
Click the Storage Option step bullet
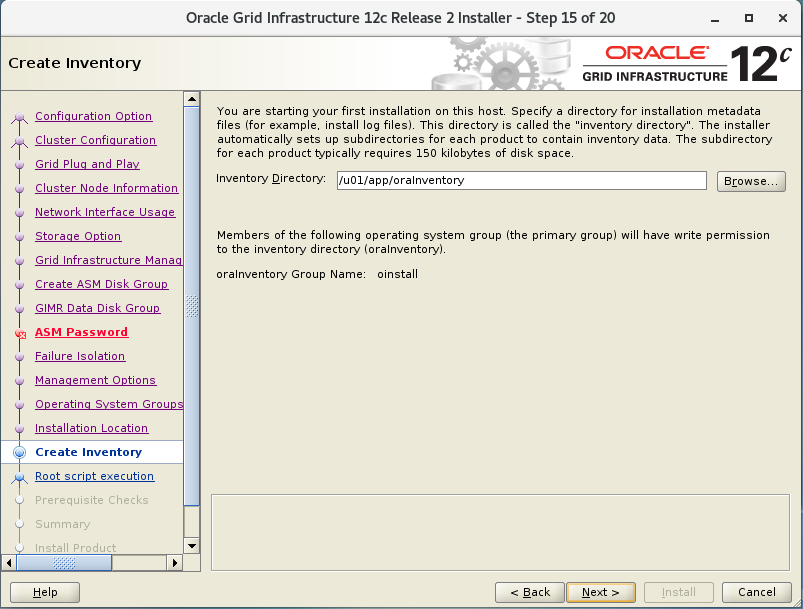tap(19, 237)
